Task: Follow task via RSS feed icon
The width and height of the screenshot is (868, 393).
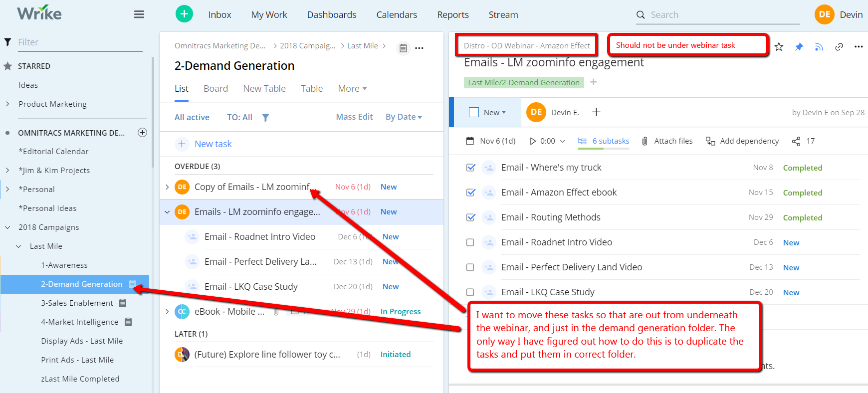Action: point(819,47)
